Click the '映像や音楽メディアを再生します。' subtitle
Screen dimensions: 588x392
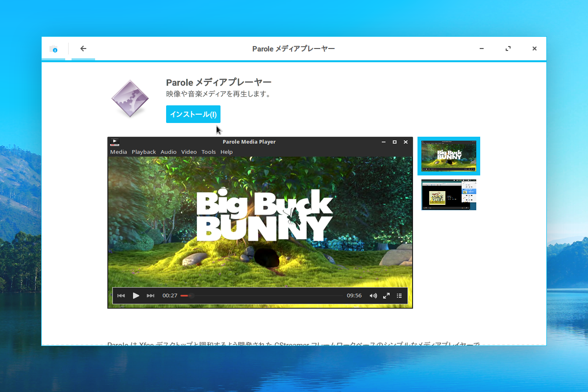tap(219, 94)
